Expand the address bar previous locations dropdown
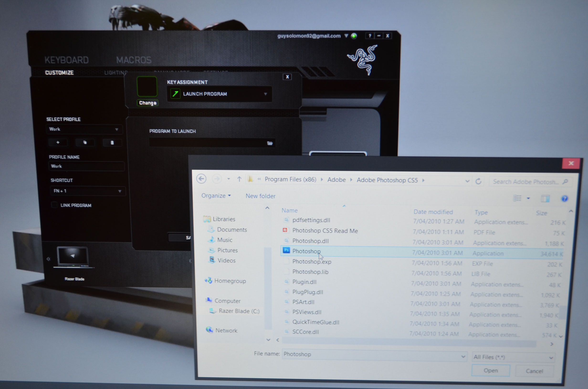 click(x=467, y=181)
